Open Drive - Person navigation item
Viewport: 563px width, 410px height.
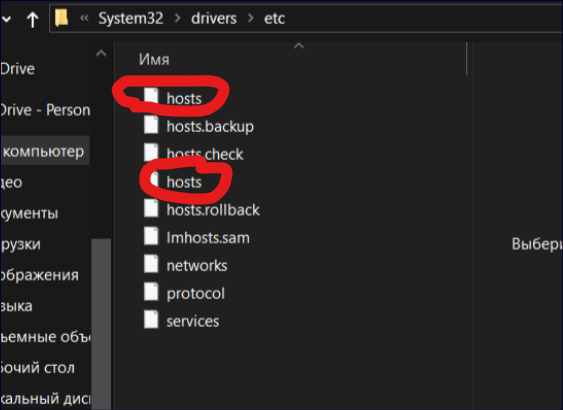(x=45, y=110)
